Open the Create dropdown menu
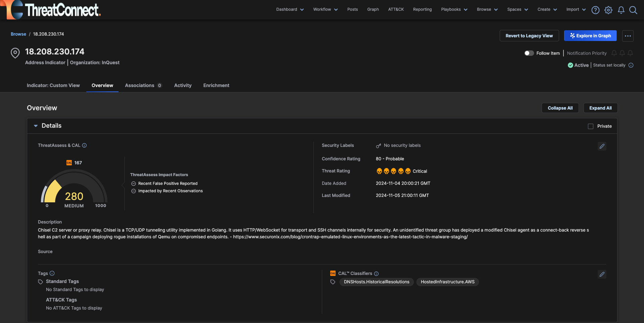This screenshot has height=323, width=644. tap(547, 9)
